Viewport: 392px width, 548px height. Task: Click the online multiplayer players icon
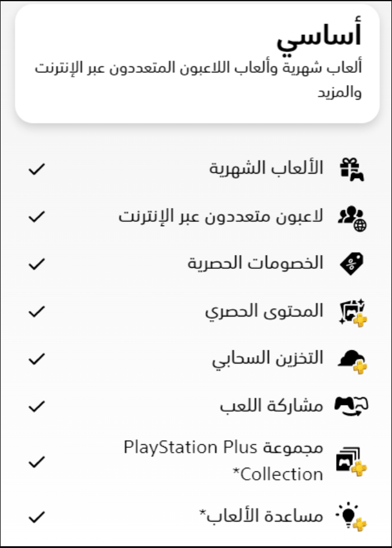click(x=352, y=218)
